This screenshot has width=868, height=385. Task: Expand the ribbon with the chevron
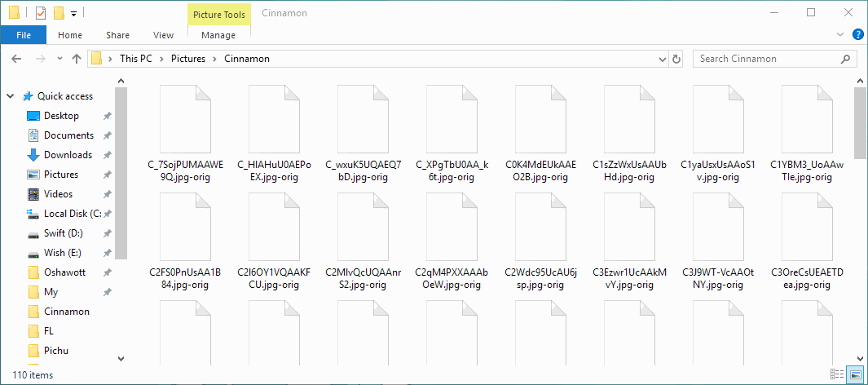tap(839, 35)
